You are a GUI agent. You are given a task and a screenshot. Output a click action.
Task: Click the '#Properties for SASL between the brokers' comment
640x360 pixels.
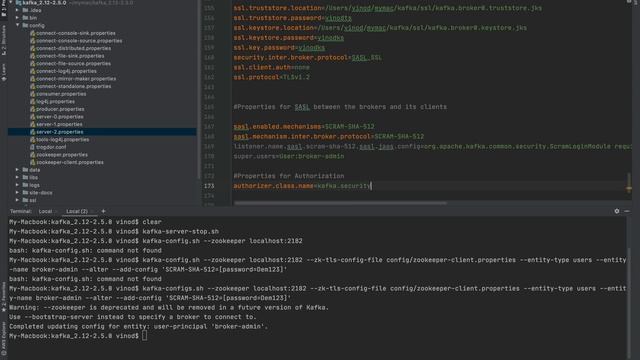340,107
